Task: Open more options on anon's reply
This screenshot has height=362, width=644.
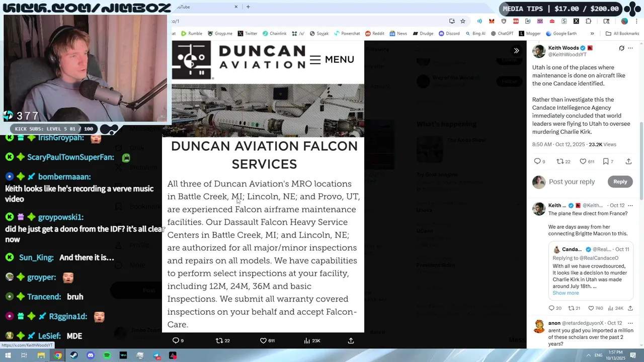Action: pos(630,323)
